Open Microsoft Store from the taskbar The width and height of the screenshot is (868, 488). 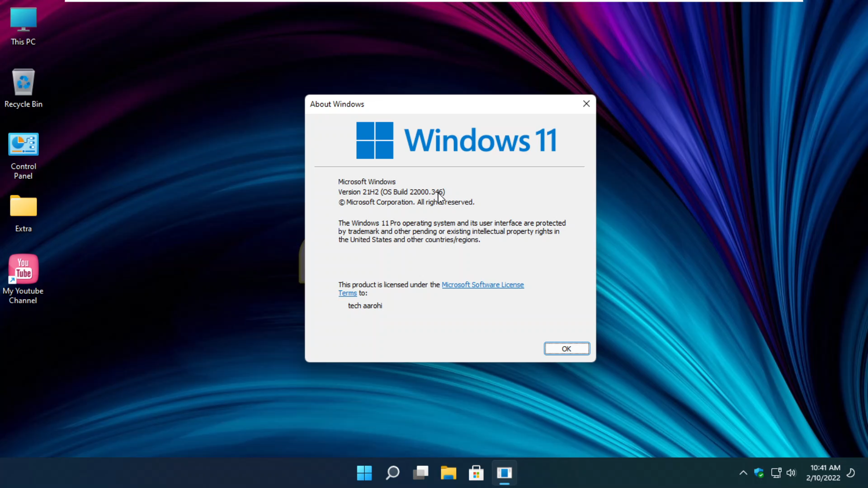(x=476, y=473)
